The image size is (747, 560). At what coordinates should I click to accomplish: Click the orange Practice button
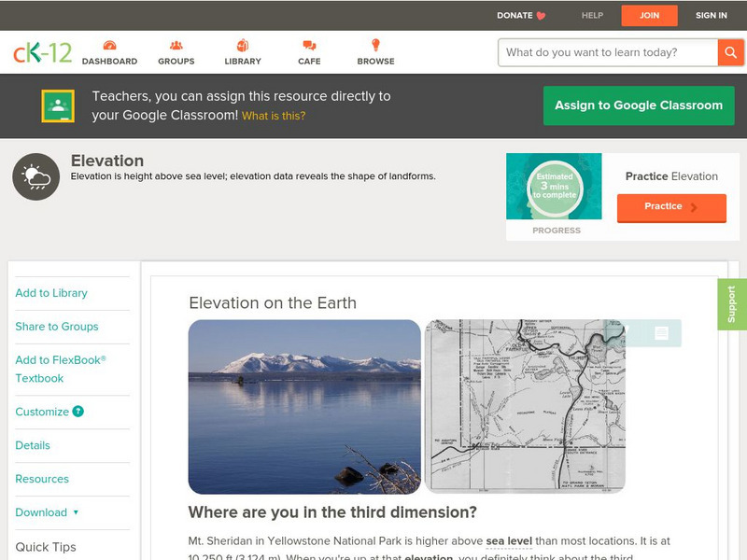pos(671,207)
